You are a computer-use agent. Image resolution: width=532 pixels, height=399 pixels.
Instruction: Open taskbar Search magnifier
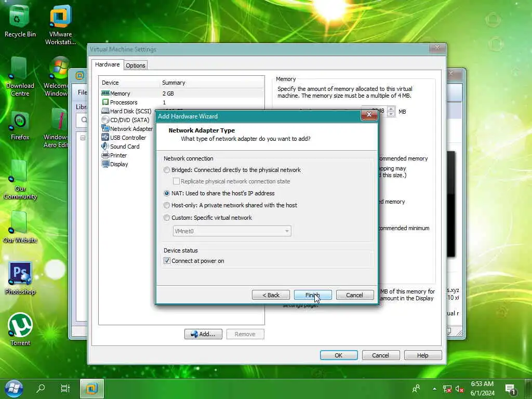pyautogui.click(x=41, y=388)
